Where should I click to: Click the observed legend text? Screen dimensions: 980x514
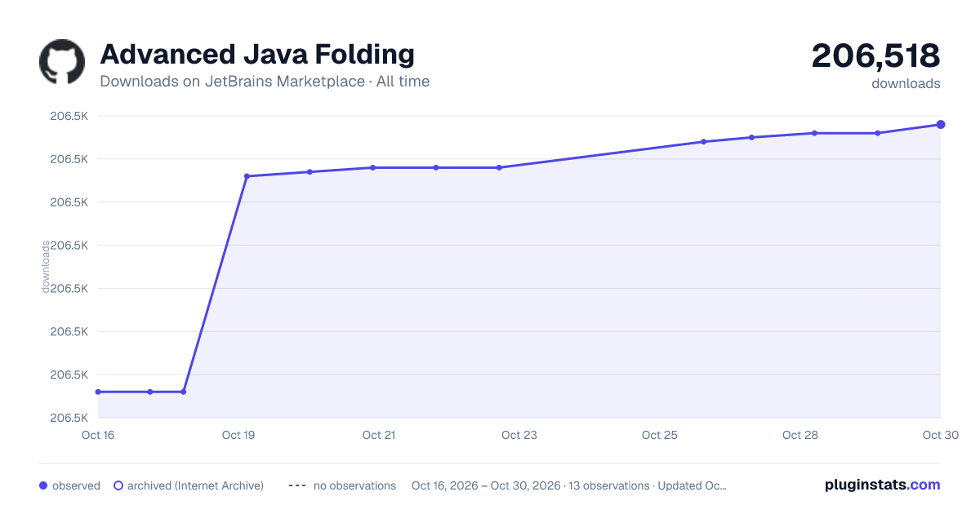pyautogui.click(x=76, y=485)
